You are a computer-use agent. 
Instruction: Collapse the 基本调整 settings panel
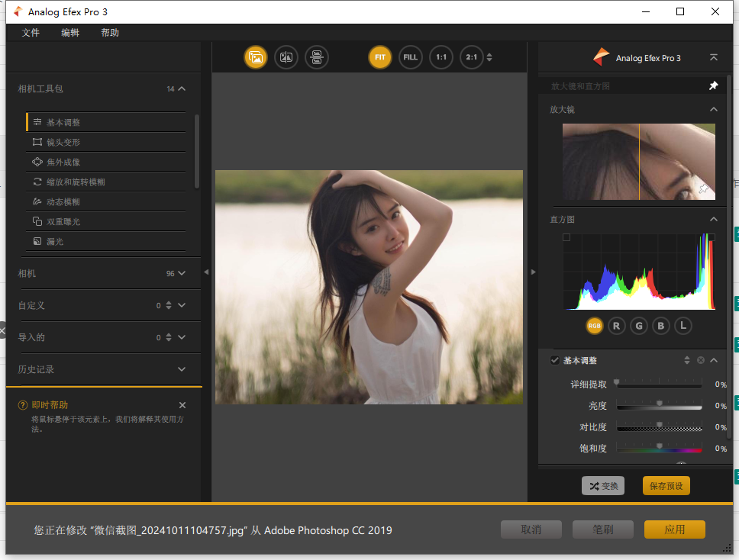pyautogui.click(x=714, y=360)
